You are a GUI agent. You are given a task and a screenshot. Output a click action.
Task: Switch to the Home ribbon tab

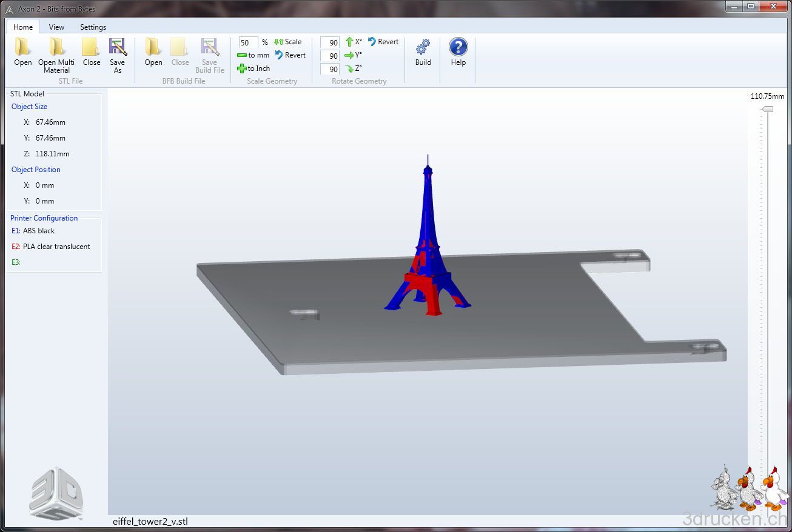pos(23,27)
